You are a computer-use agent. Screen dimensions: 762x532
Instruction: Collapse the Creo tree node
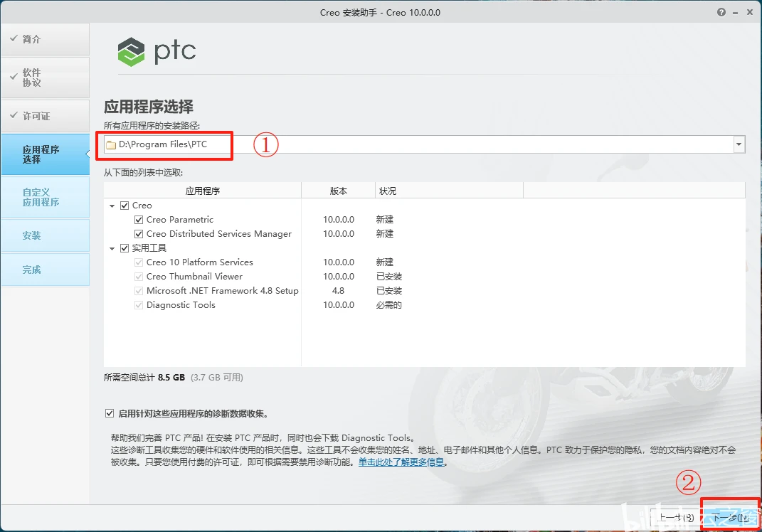[x=112, y=205]
